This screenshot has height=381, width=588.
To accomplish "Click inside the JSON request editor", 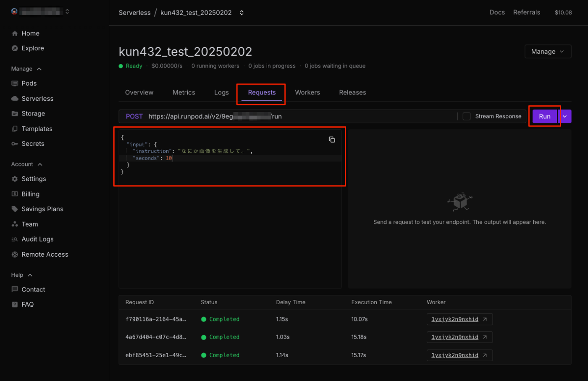I will [x=230, y=209].
